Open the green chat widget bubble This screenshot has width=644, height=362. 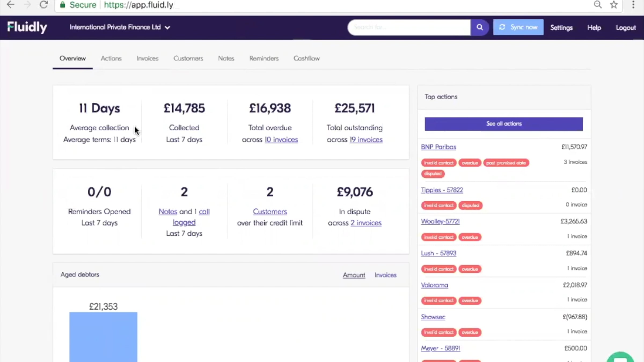click(620, 357)
